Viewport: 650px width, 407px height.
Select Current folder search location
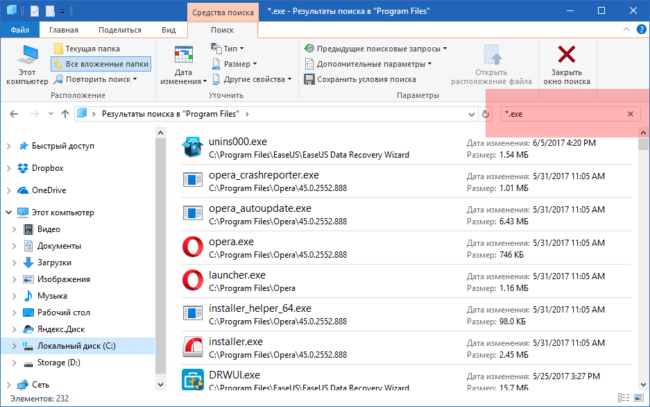(x=87, y=48)
